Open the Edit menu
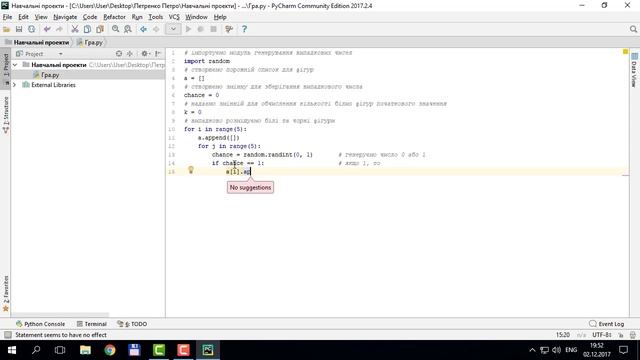Viewport: 640px width, 360px height. [23, 17]
